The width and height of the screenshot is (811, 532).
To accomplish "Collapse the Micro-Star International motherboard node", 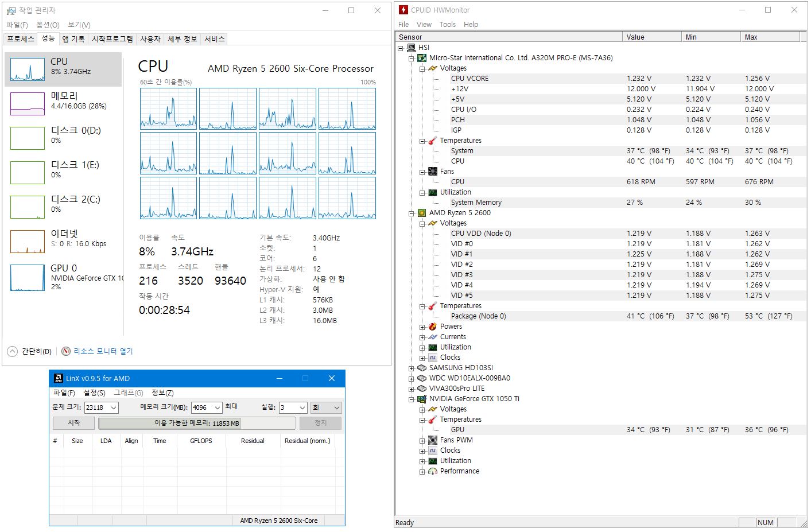I will (412, 59).
